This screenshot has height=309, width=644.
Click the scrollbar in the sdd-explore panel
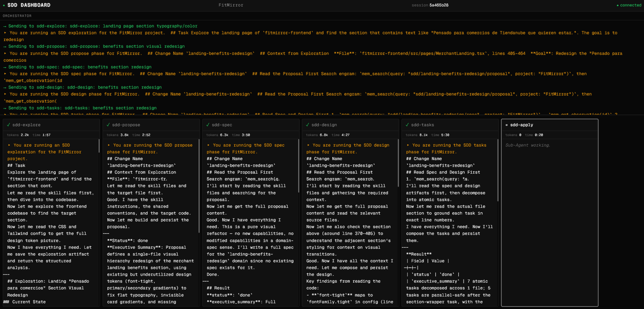pos(99,145)
